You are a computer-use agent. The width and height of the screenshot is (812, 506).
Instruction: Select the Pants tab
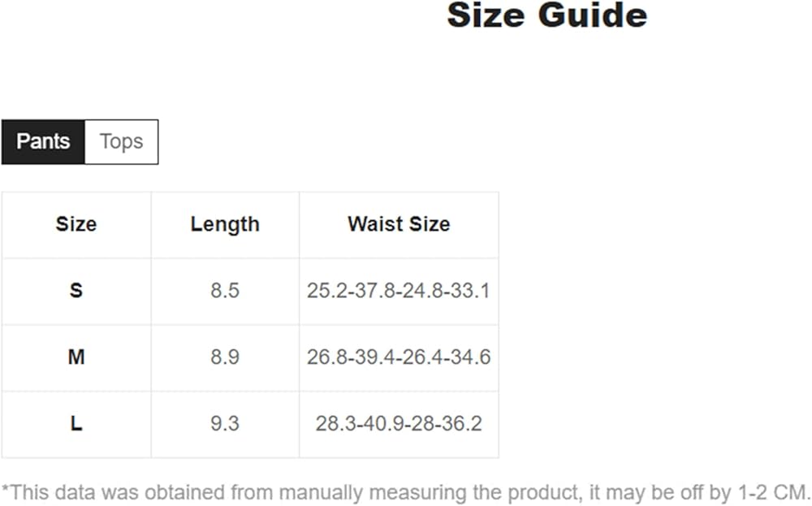(43, 141)
